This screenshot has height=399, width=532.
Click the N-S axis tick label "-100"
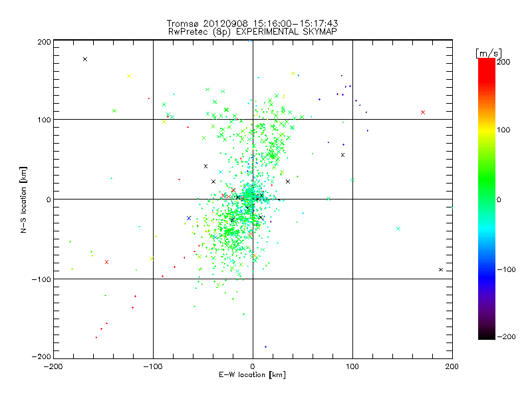pos(41,279)
